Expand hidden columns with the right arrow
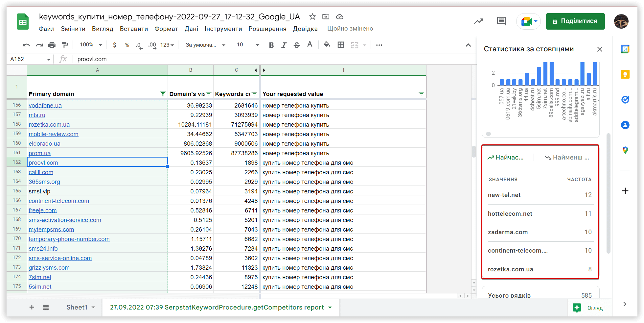This screenshot has height=323, width=644. pyautogui.click(x=264, y=70)
